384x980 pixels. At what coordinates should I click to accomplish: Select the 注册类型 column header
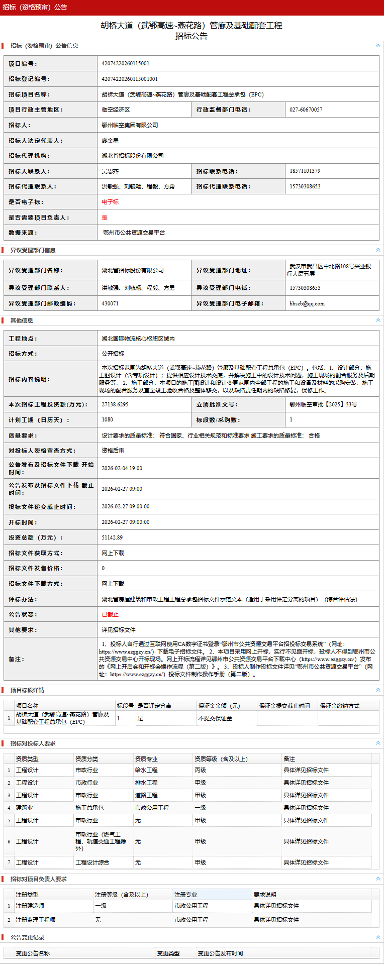coord(27,895)
